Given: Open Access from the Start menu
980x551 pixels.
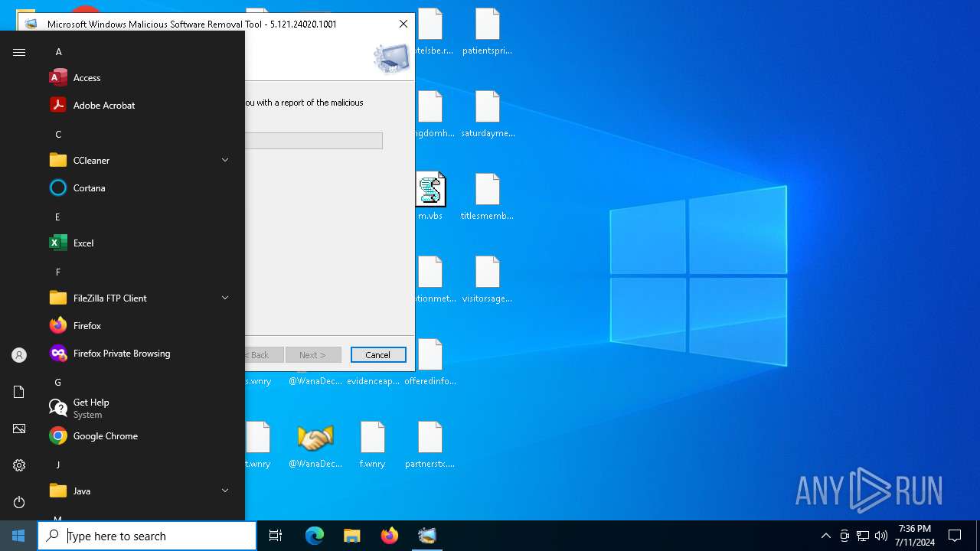Looking at the screenshot, I should [x=141, y=77].
